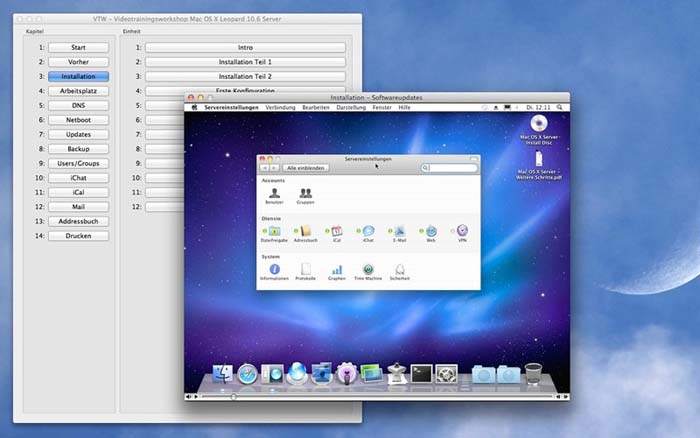Viewport: 700px width, 438px height.
Task: Click the Alle einblenden button
Action: 305,168
